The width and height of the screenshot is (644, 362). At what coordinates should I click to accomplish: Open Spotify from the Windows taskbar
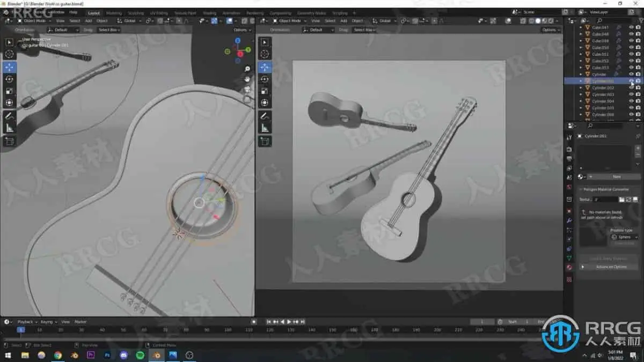140,355
